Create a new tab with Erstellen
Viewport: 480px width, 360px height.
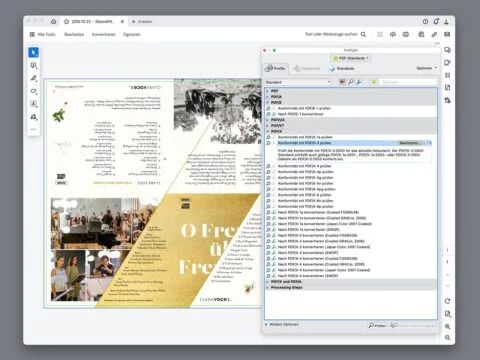[x=142, y=21]
